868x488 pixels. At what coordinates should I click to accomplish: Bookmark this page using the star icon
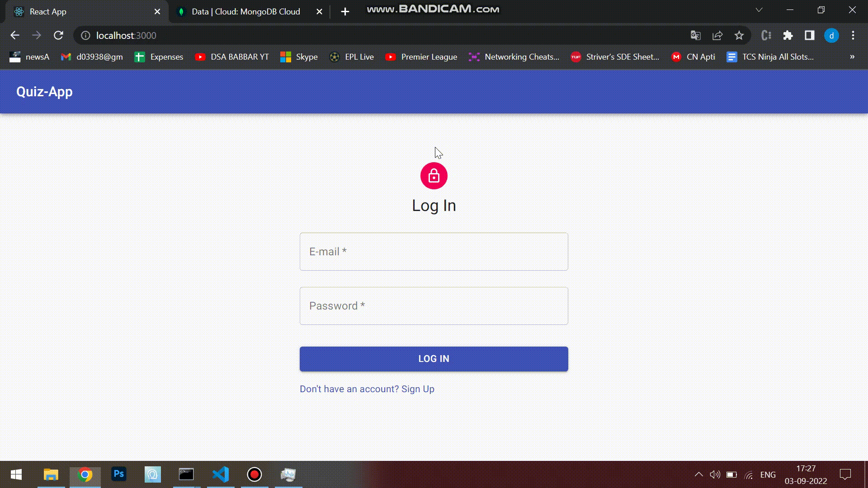point(739,35)
